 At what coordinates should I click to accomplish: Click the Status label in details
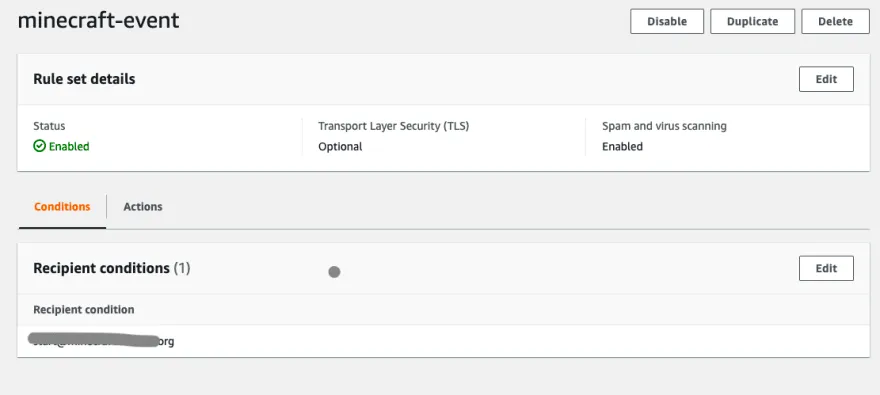coord(49,126)
